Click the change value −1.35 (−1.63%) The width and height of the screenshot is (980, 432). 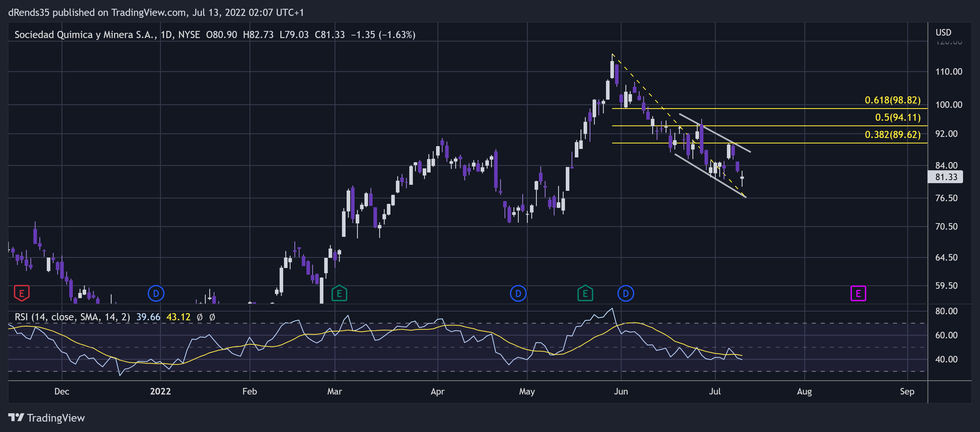point(383,35)
